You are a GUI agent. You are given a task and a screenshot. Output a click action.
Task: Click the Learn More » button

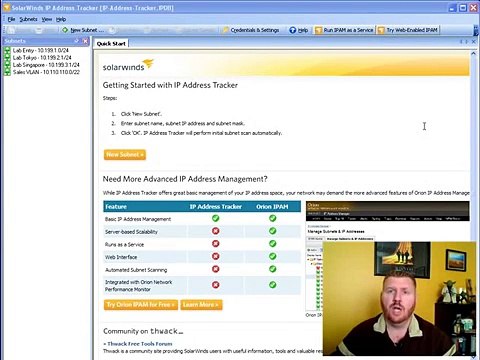(x=201, y=305)
